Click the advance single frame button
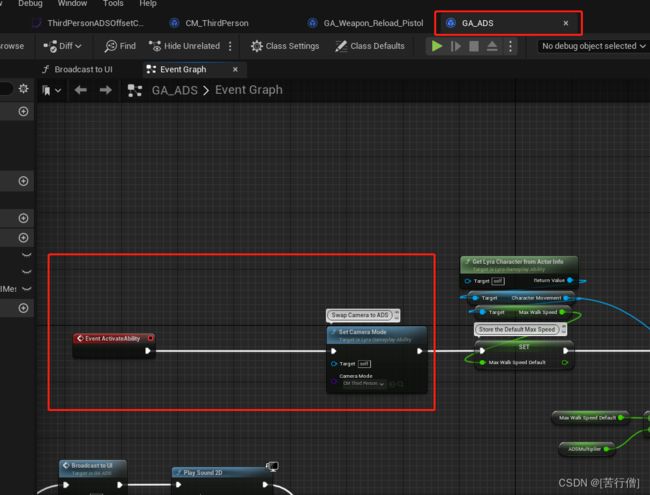The image size is (650, 495). [x=456, y=46]
